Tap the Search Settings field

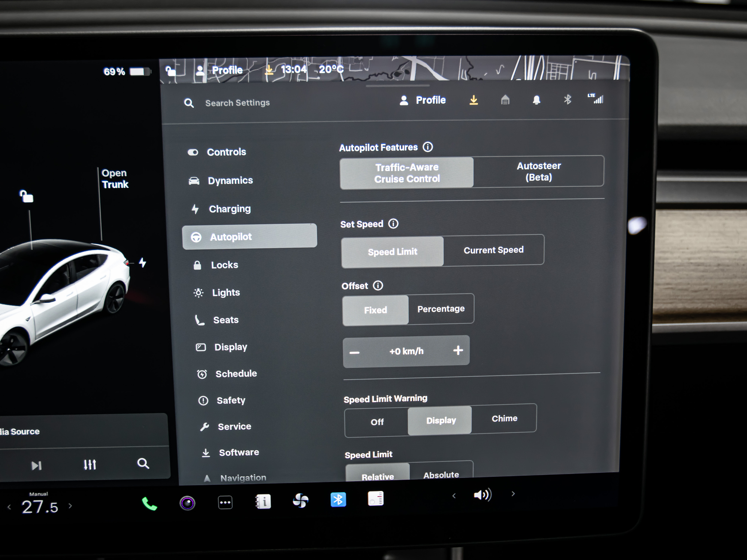[x=237, y=103]
